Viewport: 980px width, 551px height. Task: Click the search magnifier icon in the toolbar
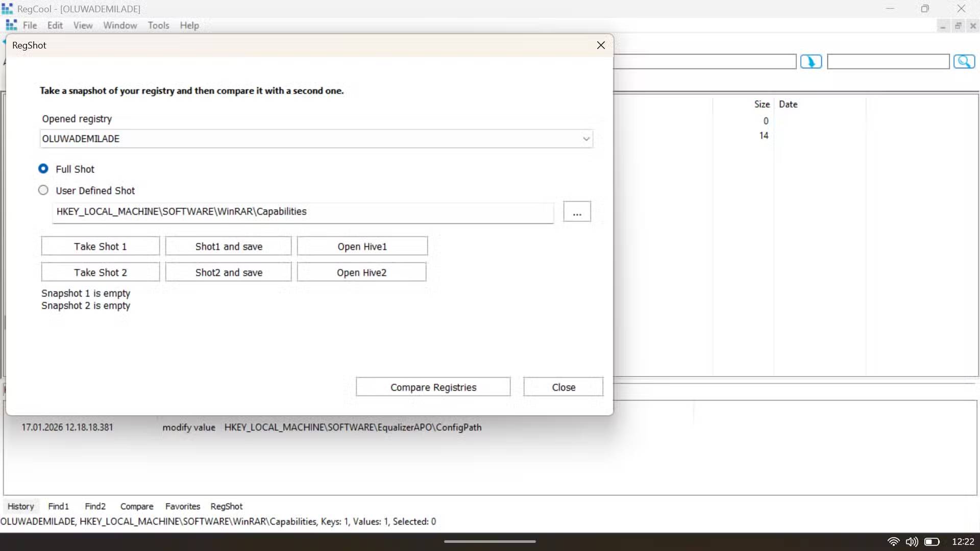(x=964, y=61)
